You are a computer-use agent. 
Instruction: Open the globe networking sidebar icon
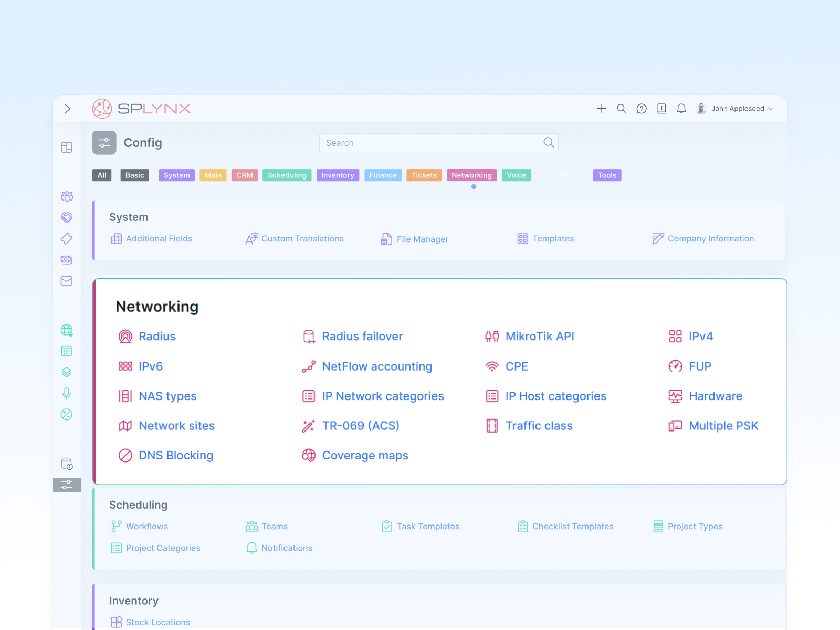(67, 330)
